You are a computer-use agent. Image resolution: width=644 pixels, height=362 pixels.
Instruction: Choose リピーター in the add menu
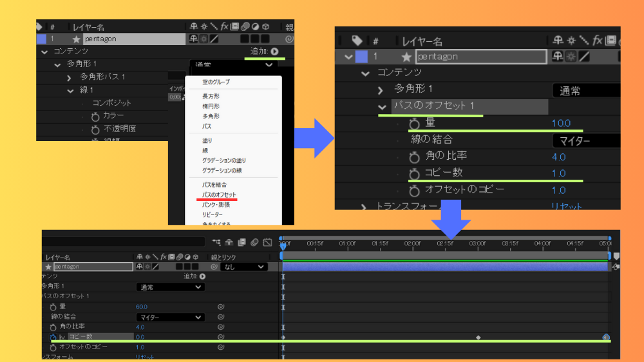point(212,214)
